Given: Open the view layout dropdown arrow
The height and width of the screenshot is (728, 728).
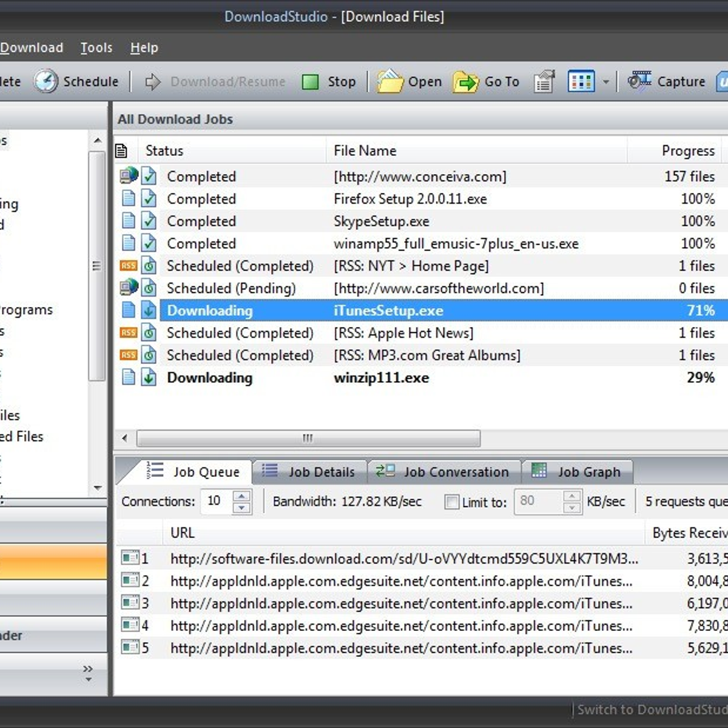Looking at the screenshot, I should [x=605, y=81].
